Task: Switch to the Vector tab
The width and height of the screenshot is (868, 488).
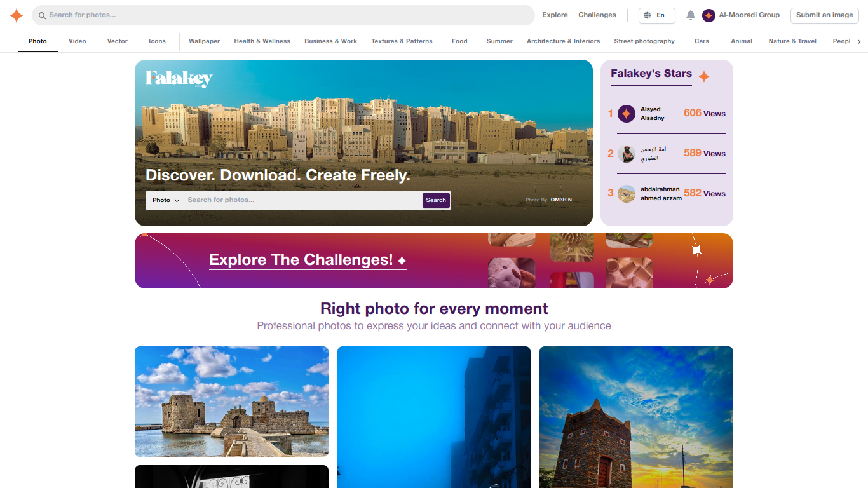Action: coord(118,41)
